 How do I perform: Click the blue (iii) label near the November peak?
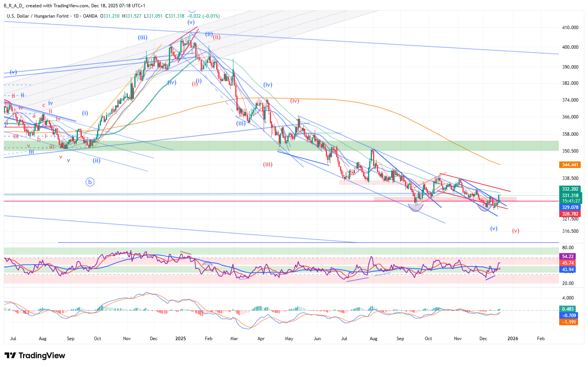click(143, 38)
